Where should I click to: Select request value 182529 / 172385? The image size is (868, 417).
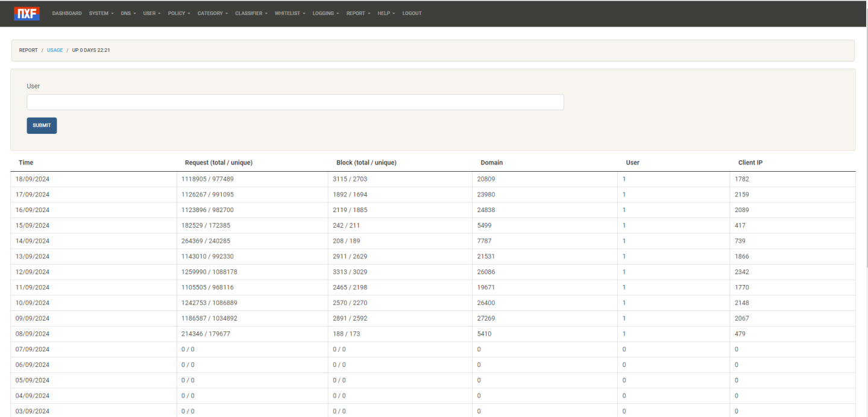click(x=206, y=225)
